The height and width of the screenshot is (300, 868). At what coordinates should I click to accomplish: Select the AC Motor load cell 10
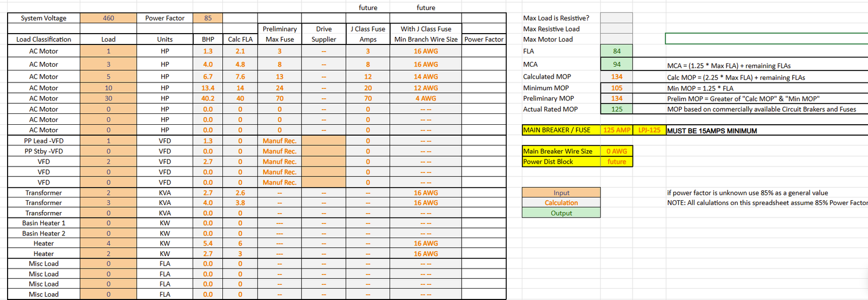click(x=108, y=88)
